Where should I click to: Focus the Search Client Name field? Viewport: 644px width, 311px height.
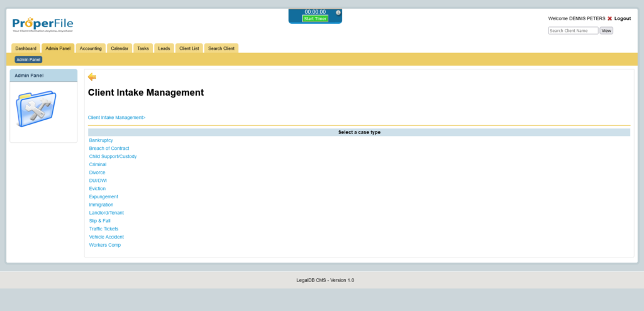tap(573, 31)
